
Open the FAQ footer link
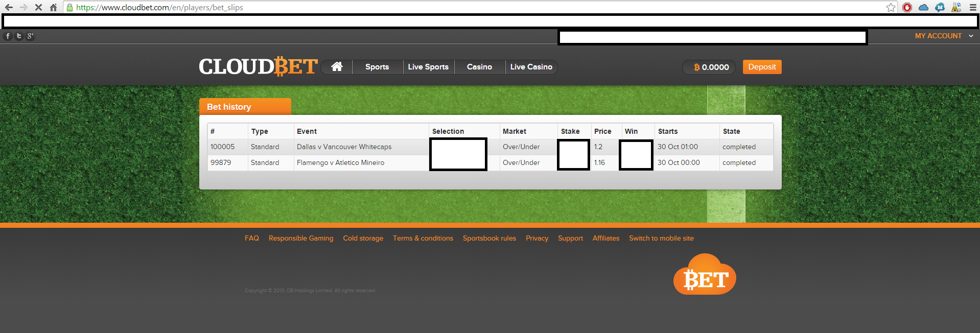[252, 238]
